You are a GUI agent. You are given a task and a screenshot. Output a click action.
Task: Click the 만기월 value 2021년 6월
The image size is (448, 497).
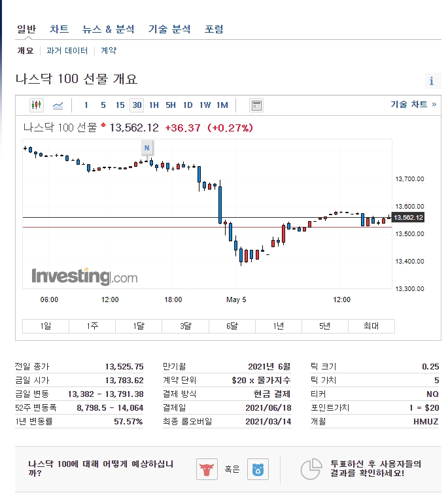pos(269,367)
